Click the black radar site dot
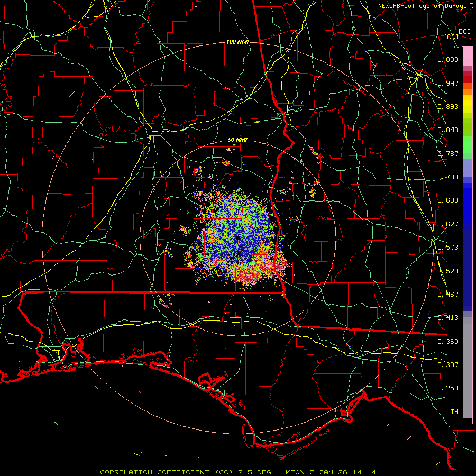The image size is (476, 476). [x=237, y=237]
